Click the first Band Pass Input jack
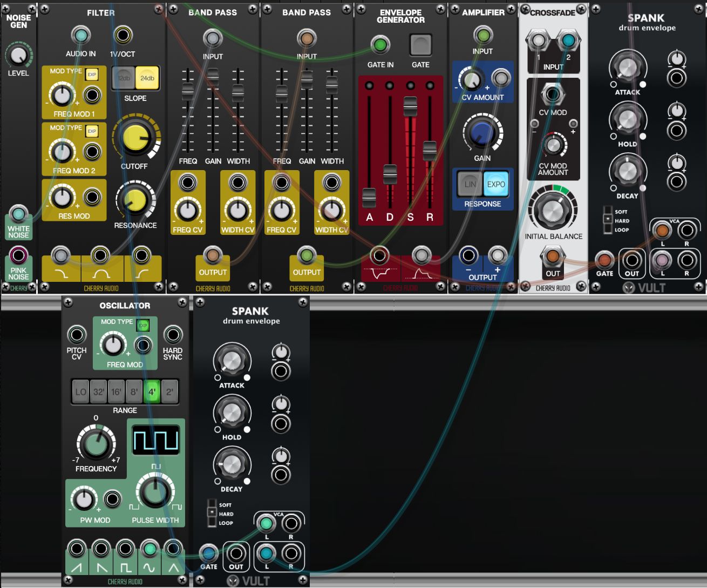 tap(213, 38)
